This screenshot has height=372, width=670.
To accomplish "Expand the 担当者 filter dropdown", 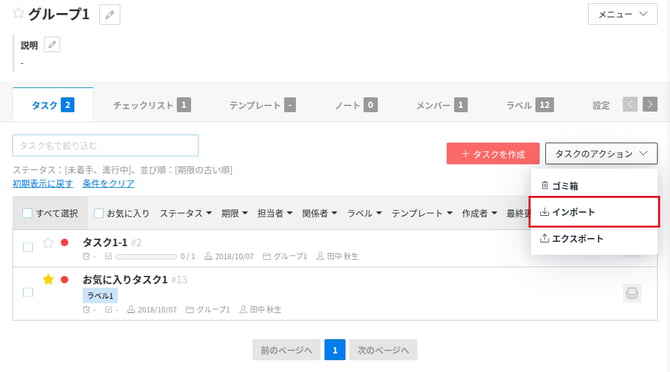I will point(275,213).
